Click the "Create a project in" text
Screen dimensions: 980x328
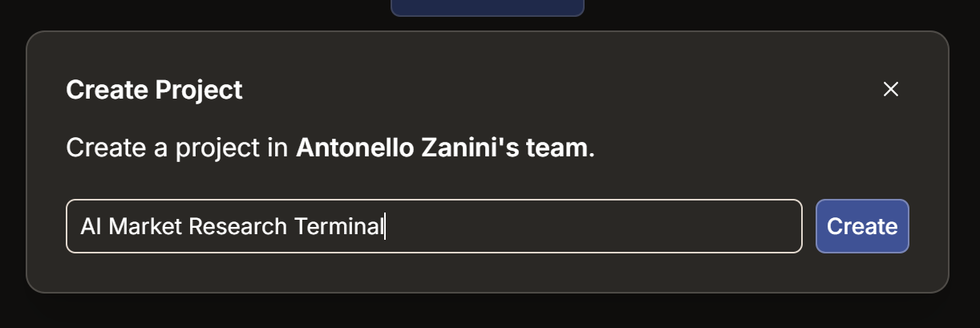click(178, 148)
